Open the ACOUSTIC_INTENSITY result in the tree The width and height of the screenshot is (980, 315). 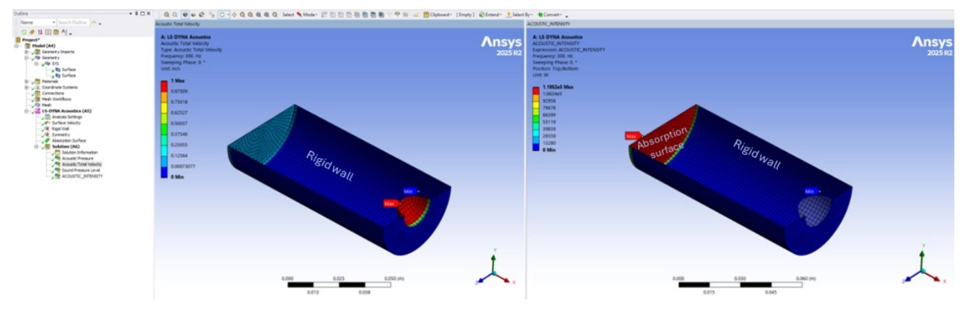pos(82,176)
